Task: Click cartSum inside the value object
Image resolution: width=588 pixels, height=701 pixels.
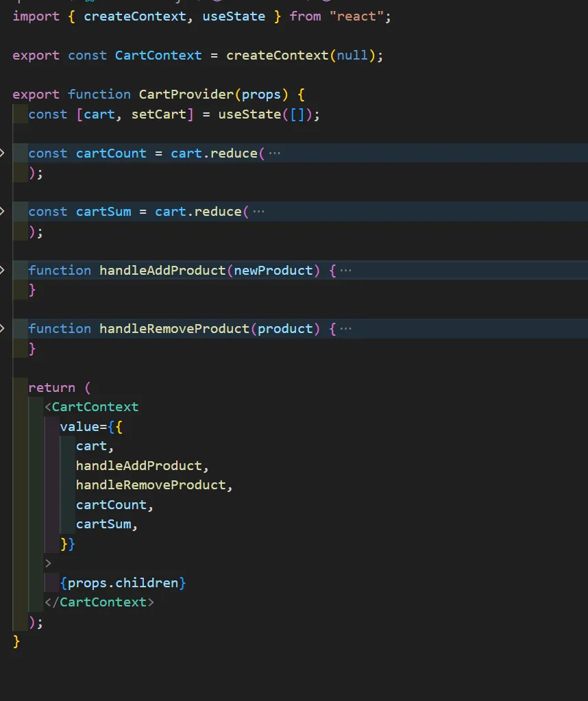Action: pyautogui.click(x=103, y=524)
